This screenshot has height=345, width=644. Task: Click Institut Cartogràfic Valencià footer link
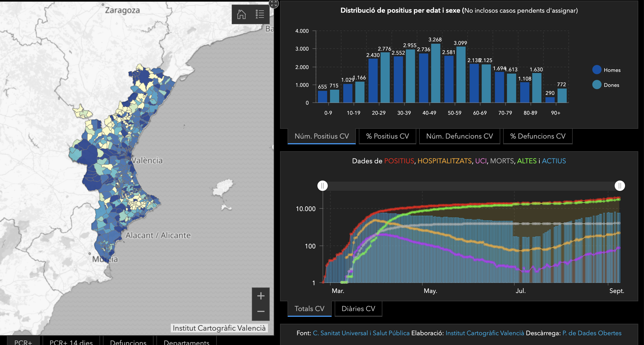point(485,333)
